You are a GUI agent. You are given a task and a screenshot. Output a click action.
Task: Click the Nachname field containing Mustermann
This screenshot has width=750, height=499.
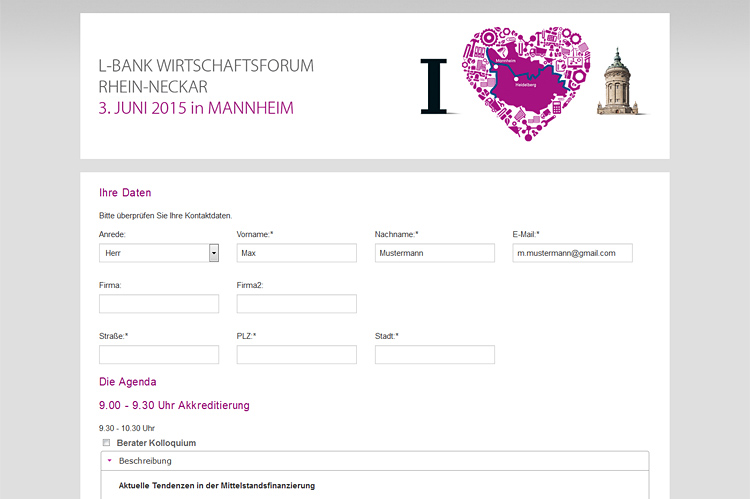point(435,253)
